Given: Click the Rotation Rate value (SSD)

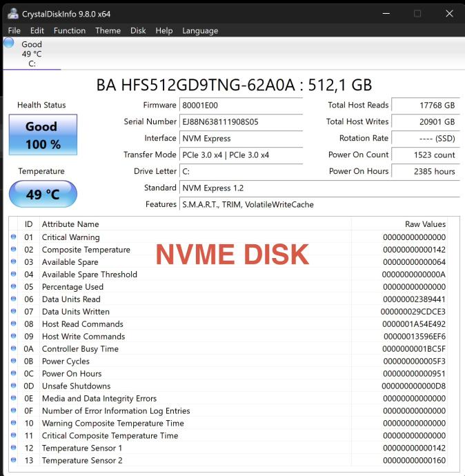Looking at the screenshot, I should click(x=426, y=139).
